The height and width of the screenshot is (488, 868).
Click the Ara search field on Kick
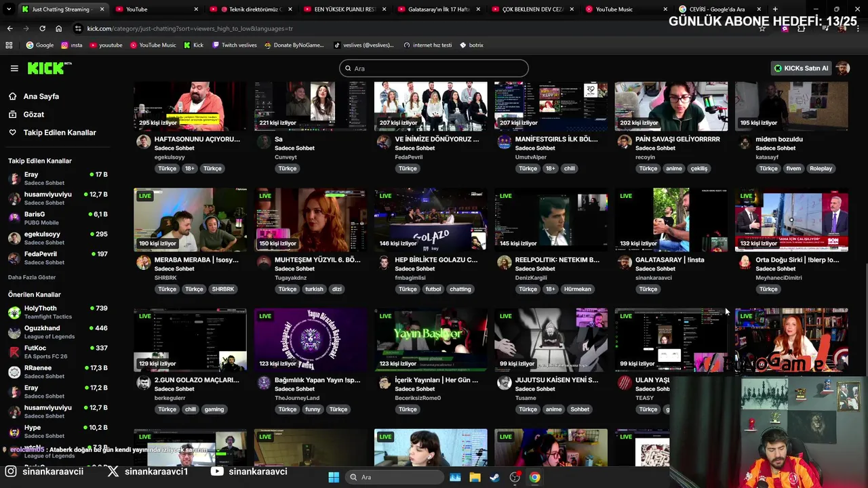pos(434,68)
